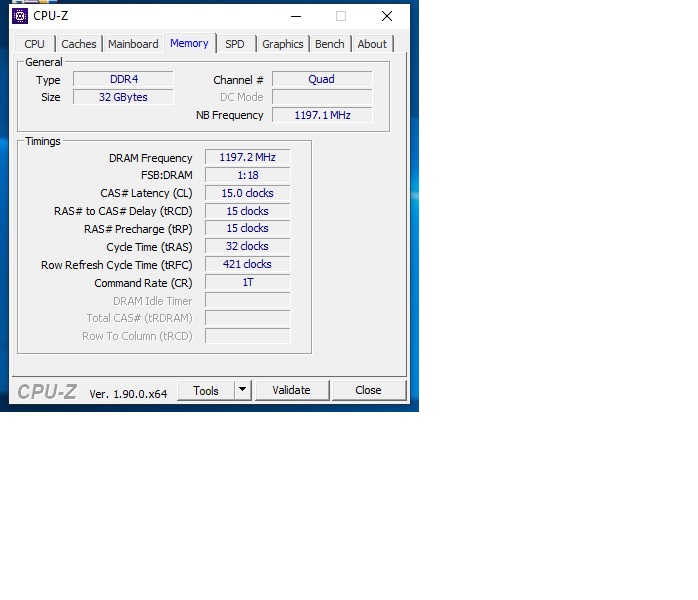Click the Tools button
698x600 pixels.
pos(206,390)
